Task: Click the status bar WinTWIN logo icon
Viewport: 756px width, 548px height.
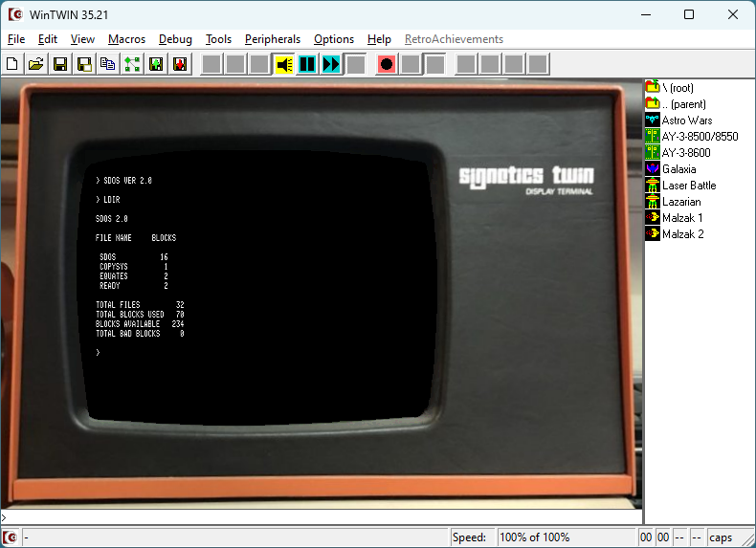Action: tap(10, 537)
